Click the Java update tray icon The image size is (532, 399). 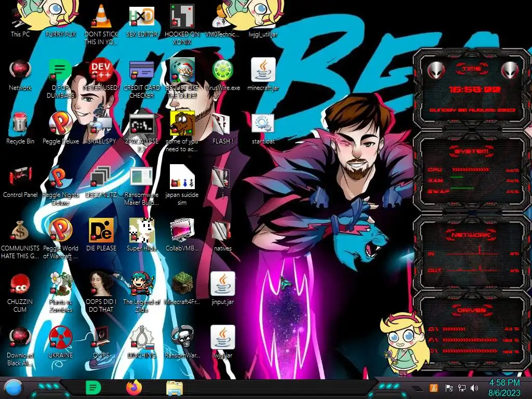(x=434, y=388)
